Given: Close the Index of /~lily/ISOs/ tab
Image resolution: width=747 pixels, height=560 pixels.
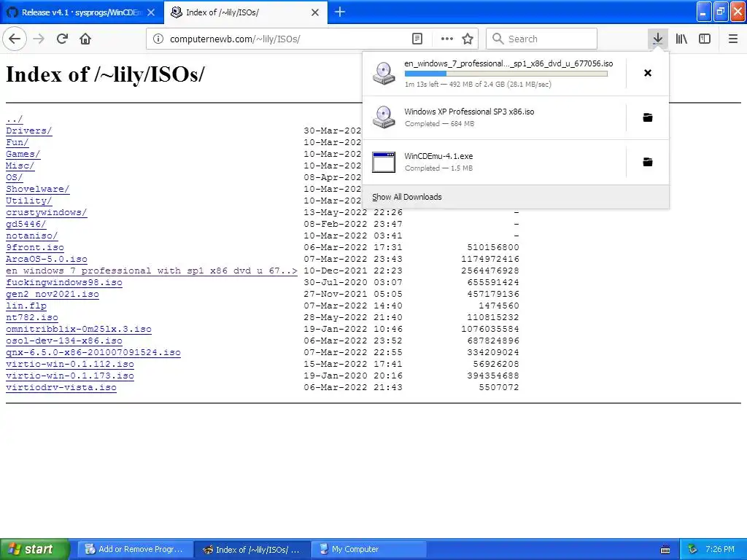Looking at the screenshot, I should click(315, 12).
